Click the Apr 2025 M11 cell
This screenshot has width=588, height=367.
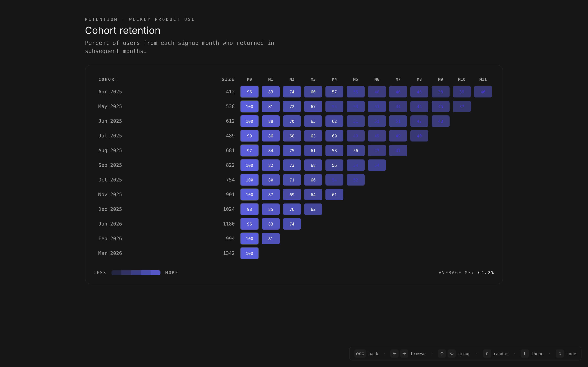483,92
